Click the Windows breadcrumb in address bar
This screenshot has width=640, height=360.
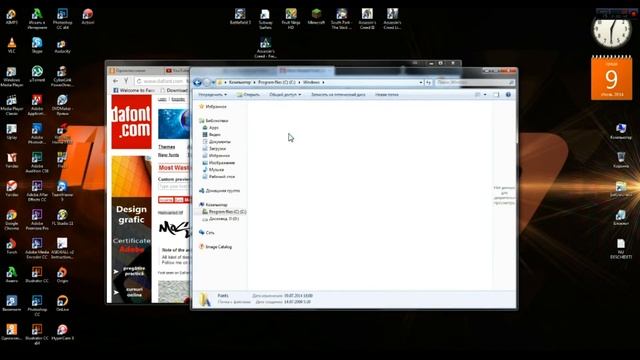tap(311, 82)
